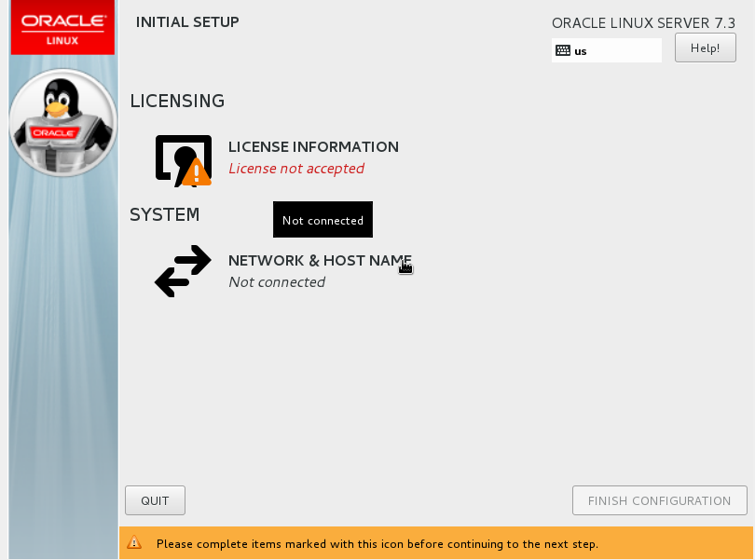Click the SYSTEM section heading
The image size is (755, 560).
point(165,214)
